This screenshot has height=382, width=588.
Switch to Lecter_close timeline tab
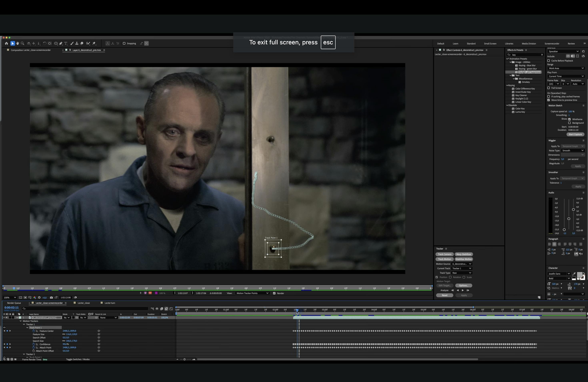click(84, 303)
